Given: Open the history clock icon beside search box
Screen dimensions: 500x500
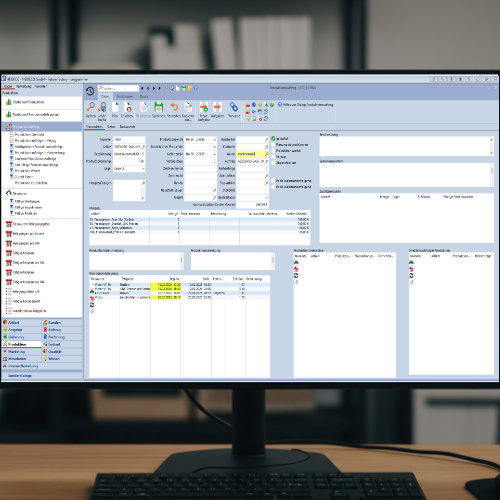Looking at the screenshot, I should (x=90, y=91).
